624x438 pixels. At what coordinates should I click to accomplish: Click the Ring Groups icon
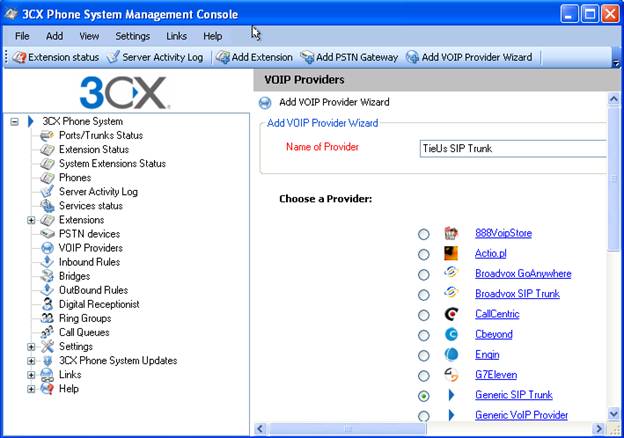pos(47,318)
